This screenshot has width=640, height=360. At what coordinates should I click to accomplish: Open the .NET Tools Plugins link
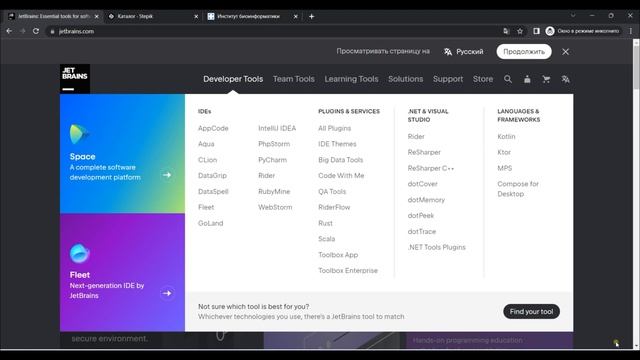pos(437,247)
